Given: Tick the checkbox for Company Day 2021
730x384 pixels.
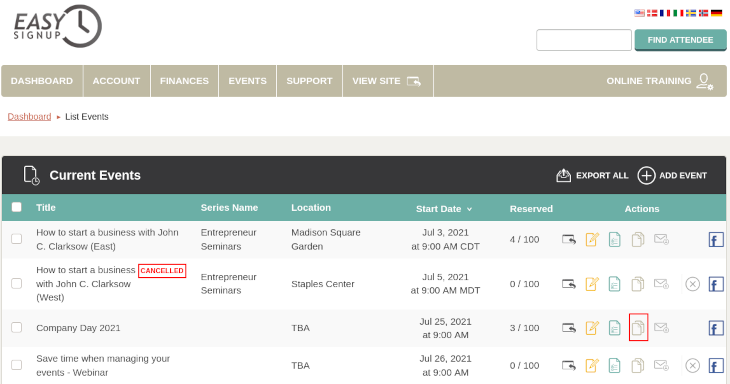Looking at the screenshot, I should click(16, 328).
